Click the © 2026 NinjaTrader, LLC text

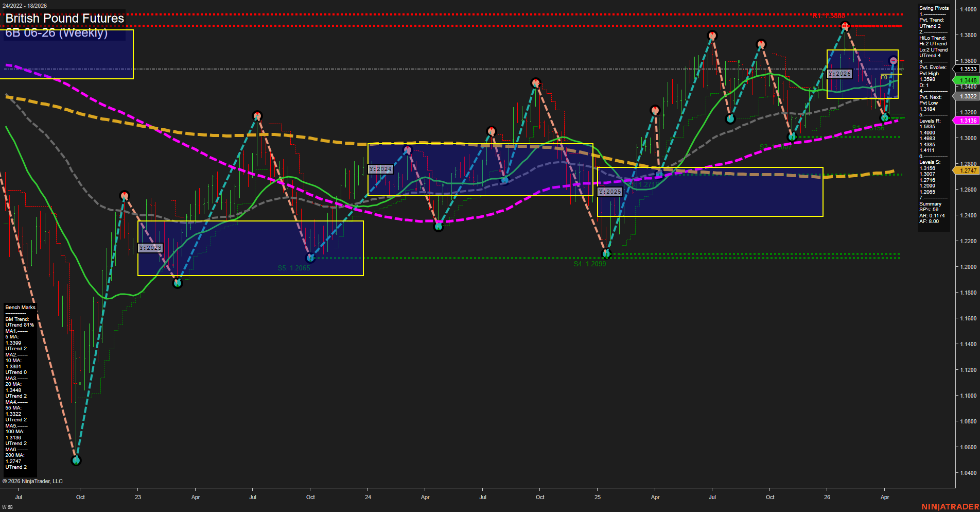(32, 481)
